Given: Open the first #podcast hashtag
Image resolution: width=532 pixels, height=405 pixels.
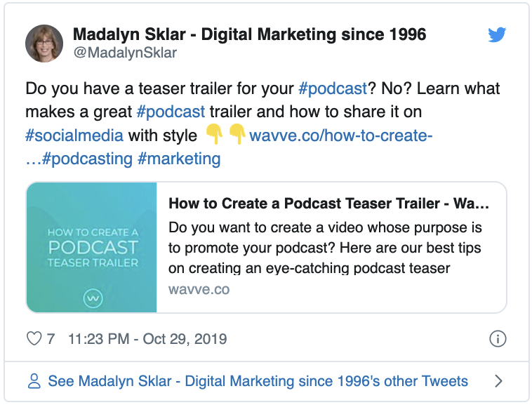Looking at the screenshot, I should pyautogui.click(x=333, y=88).
